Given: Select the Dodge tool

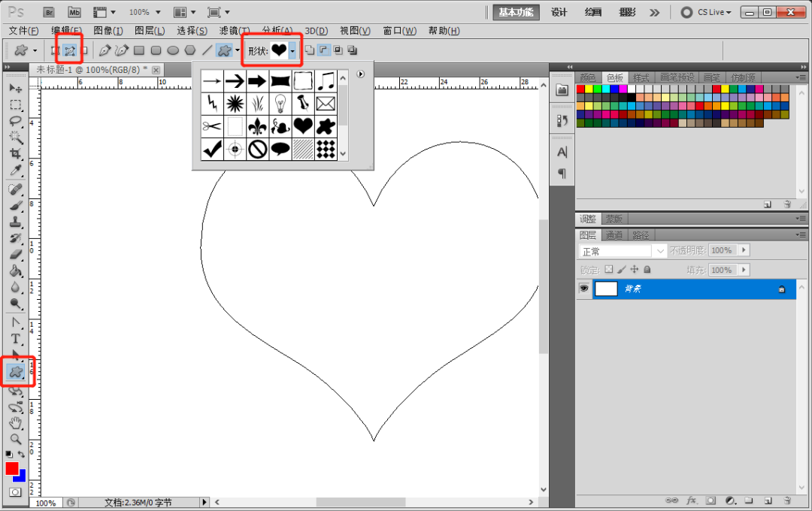Looking at the screenshot, I should tap(16, 304).
